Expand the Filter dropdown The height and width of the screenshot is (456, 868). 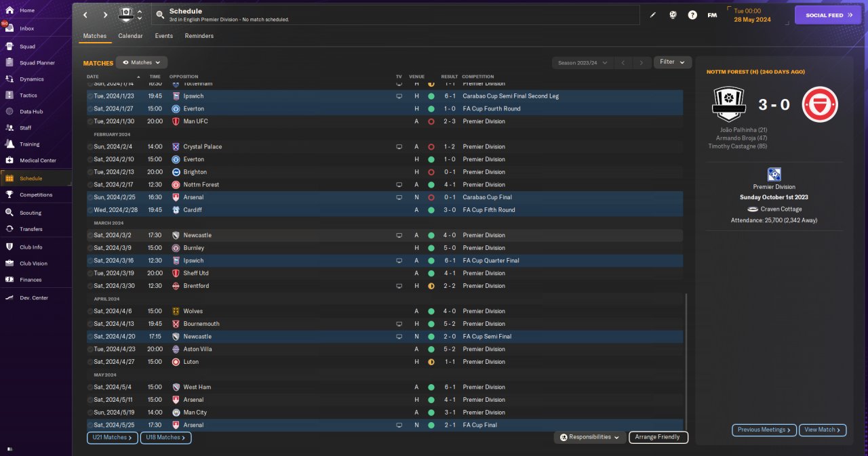[x=673, y=62]
